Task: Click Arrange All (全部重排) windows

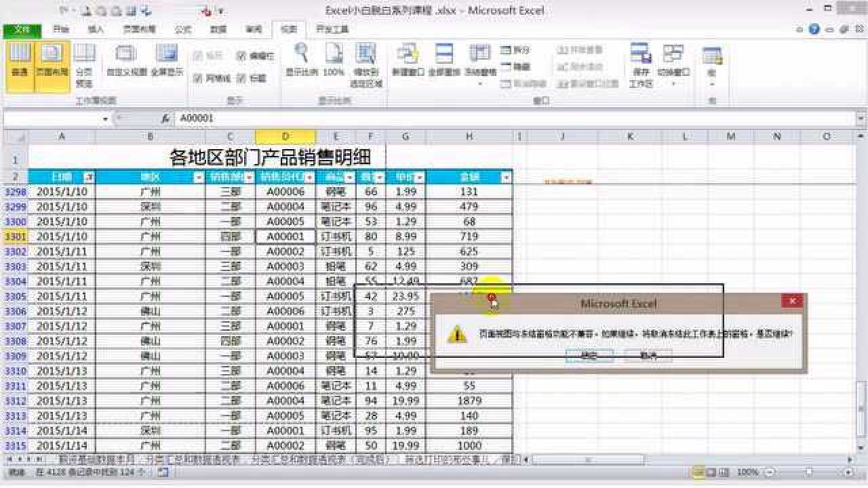Action: [444, 61]
